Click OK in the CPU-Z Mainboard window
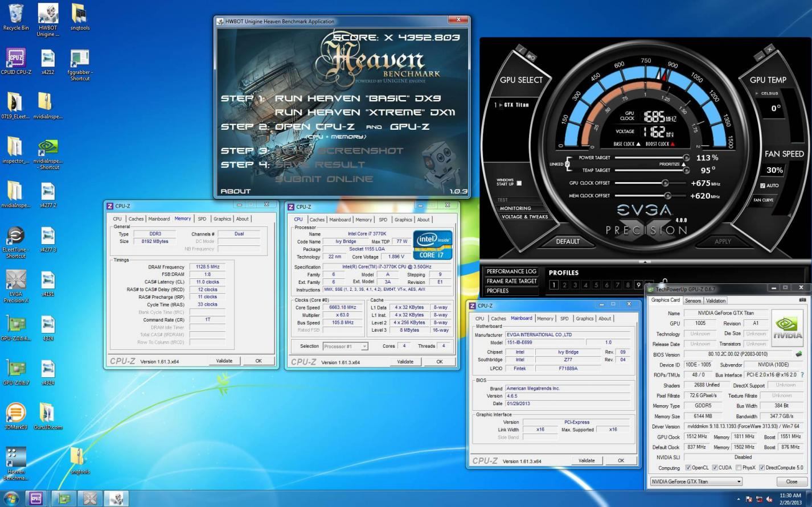 (x=621, y=460)
